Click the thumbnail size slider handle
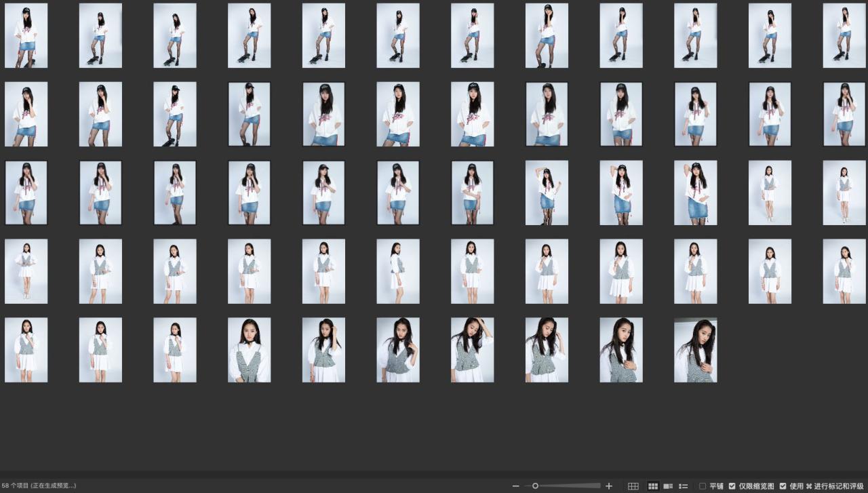 tap(535, 486)
